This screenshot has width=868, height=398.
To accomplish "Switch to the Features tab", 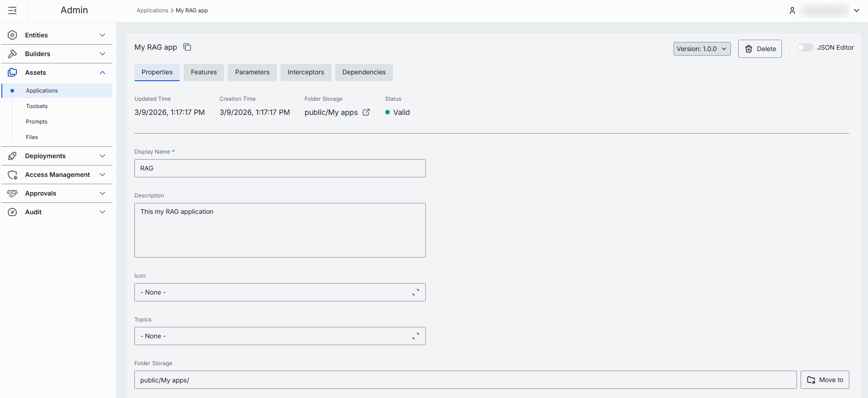I will point(204,72).
